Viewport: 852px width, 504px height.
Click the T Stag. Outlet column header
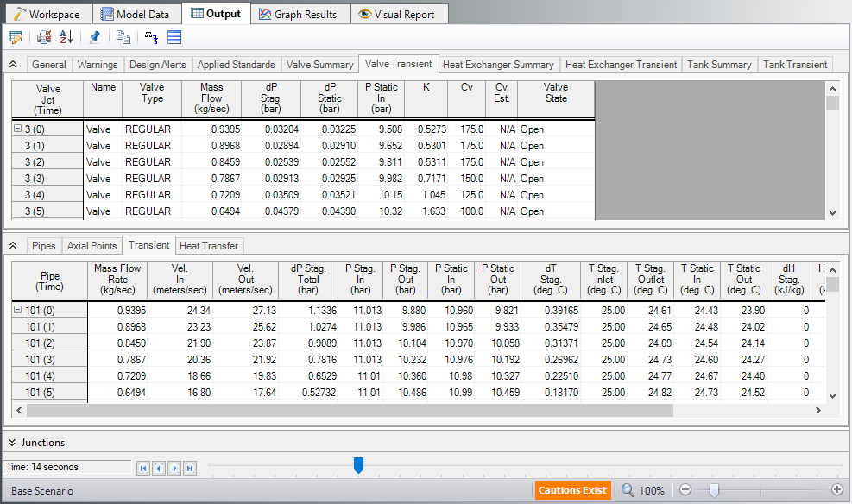coord(650,280)
